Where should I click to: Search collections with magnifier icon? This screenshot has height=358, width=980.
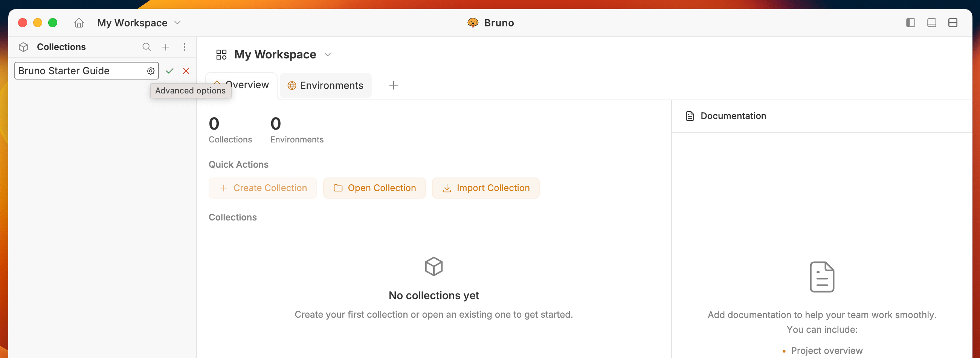click(x=147, y=47)
